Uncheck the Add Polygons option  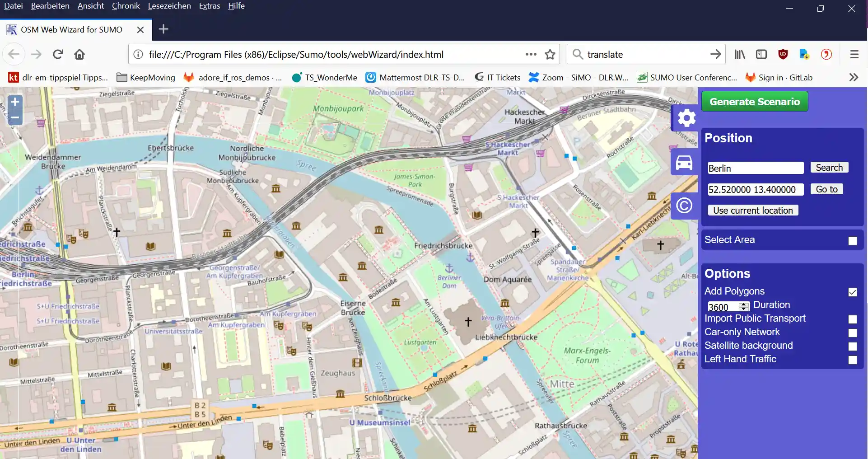click(x=852, y=292)
